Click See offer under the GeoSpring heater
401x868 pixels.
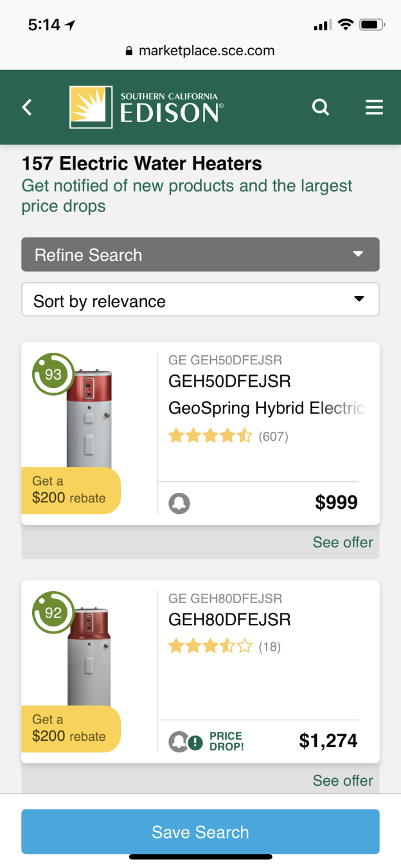coord(343,542)
